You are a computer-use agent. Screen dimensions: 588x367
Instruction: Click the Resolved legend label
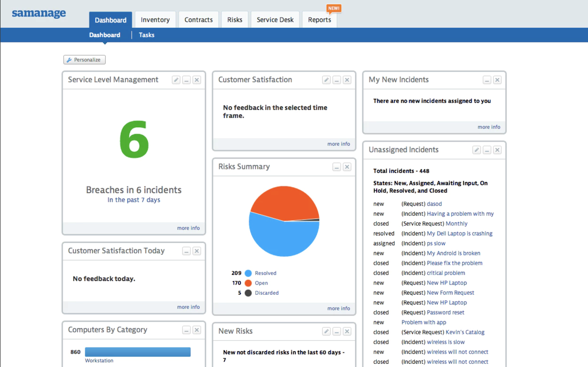coord(266,273)
